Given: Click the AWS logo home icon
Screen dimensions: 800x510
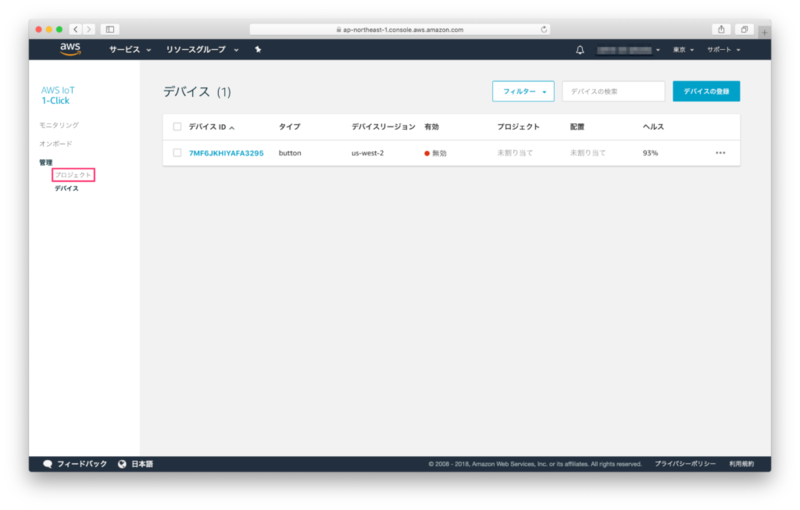Looking at the screenshot, I should point(70,49).
